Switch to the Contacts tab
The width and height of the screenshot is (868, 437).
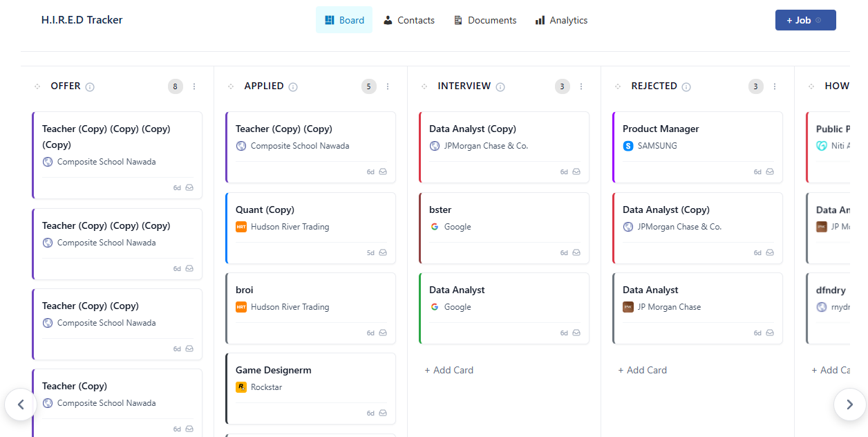tap(409, 20)
